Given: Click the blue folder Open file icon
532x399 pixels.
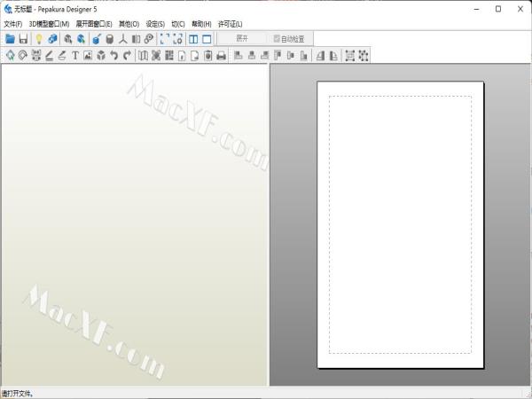Looking at the screenshot, I should tap(10, 39).
